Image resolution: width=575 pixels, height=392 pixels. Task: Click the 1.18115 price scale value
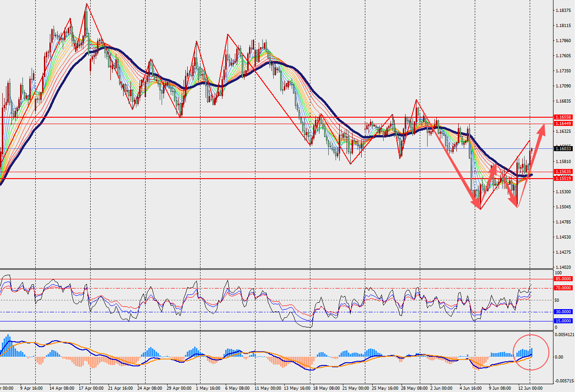(x=563, y=25)
